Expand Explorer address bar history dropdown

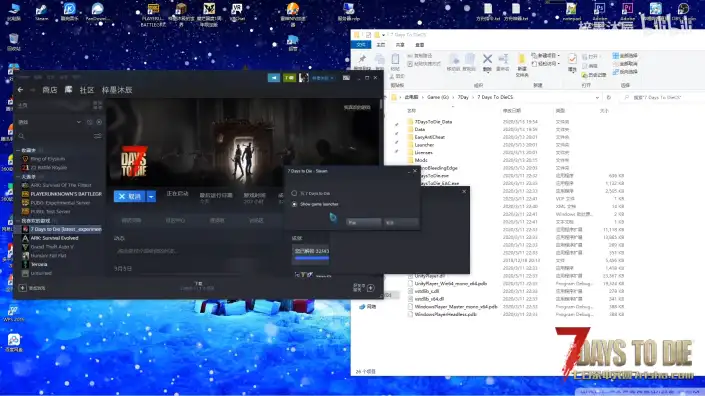click(597, 97)
